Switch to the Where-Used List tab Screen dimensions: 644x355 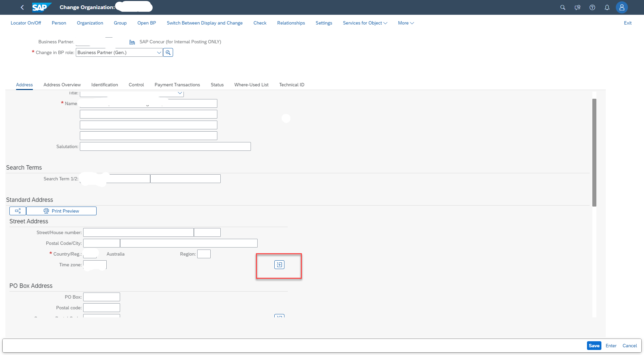[252, 85]
